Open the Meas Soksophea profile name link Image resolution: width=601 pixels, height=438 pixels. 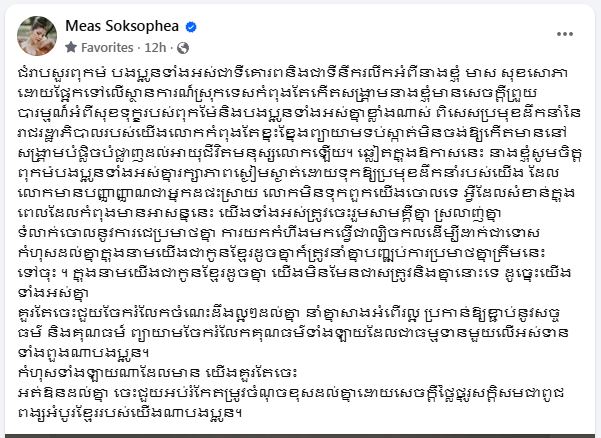click(122, 26)
